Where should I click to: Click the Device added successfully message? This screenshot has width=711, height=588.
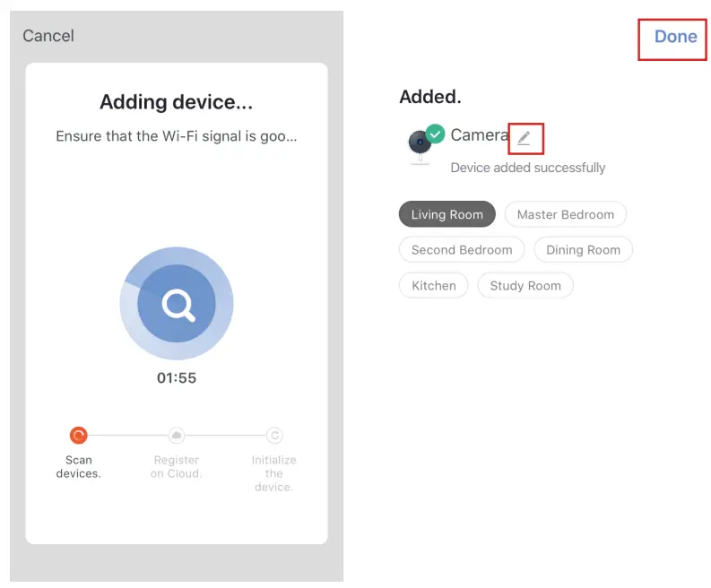(528, 168)
